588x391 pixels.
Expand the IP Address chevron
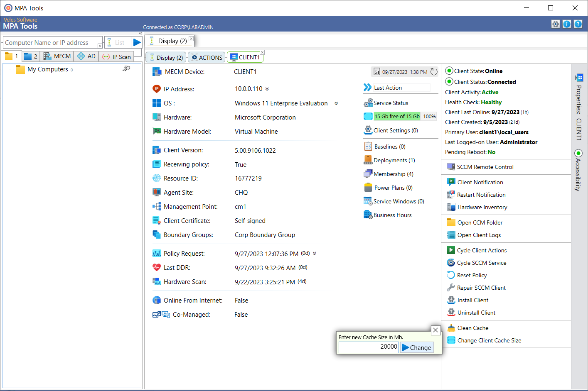coord(267,89)
